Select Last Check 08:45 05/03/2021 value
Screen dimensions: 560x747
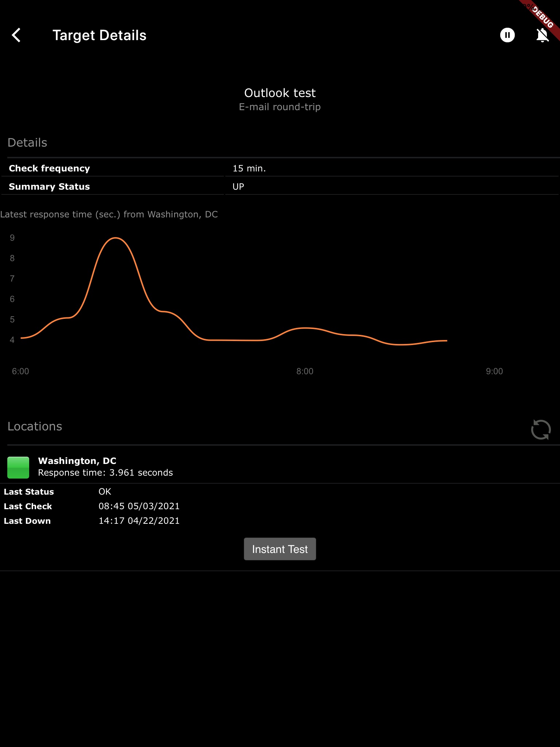[139, 506]
